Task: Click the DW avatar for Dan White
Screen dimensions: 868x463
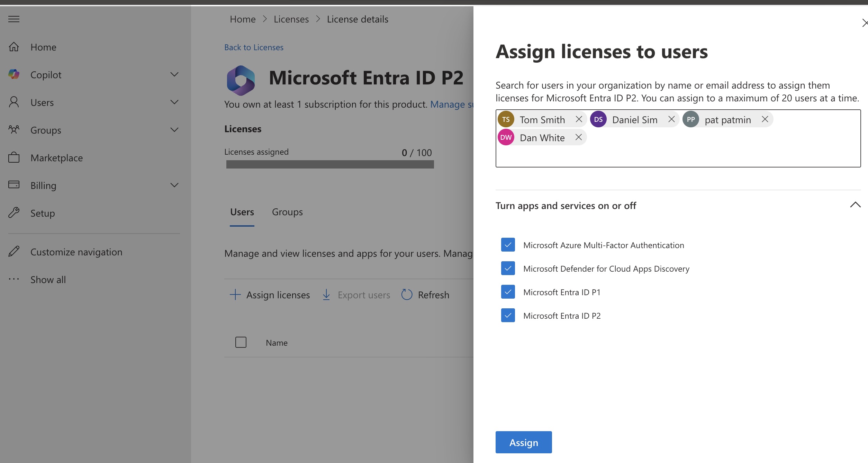Action: [506, 137]
